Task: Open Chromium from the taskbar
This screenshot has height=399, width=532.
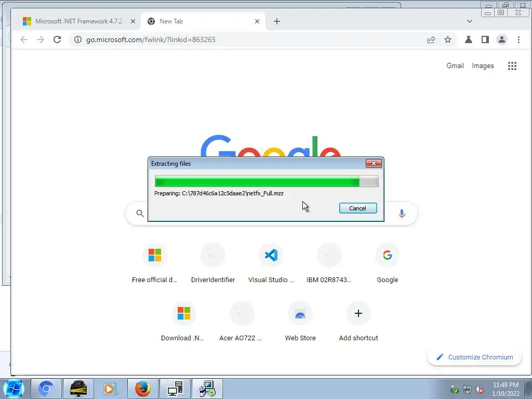Action: tap(46, 389)
